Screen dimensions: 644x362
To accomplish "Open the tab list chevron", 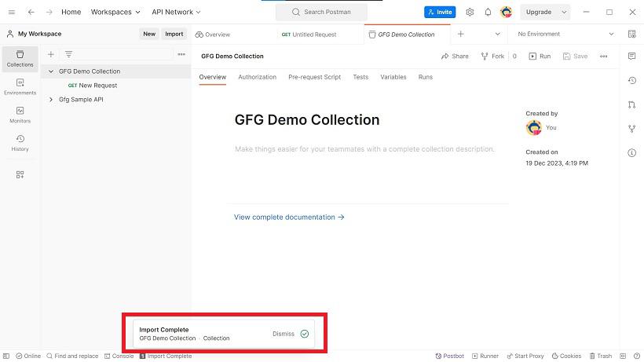I will 497,34.
